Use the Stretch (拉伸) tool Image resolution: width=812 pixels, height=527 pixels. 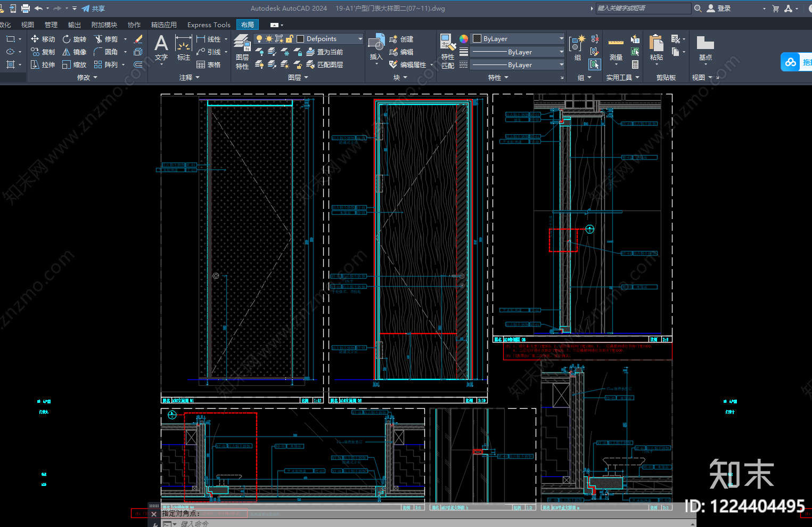[x=43, y=64]
